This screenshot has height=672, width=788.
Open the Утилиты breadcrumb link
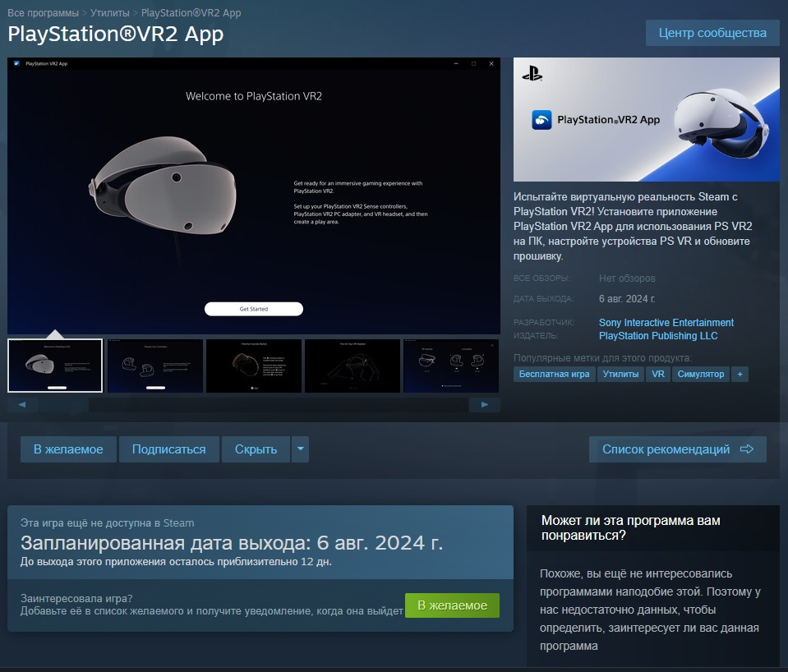109,13
